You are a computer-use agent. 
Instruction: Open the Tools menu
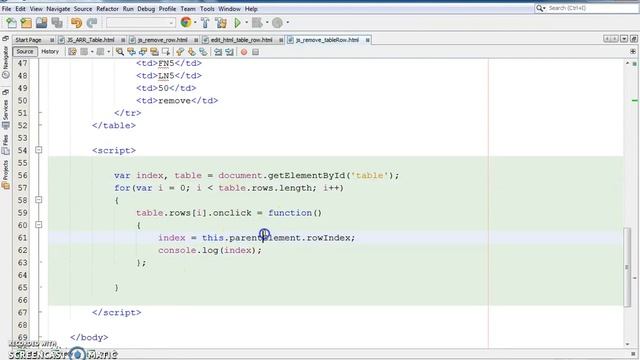point(207,9)
